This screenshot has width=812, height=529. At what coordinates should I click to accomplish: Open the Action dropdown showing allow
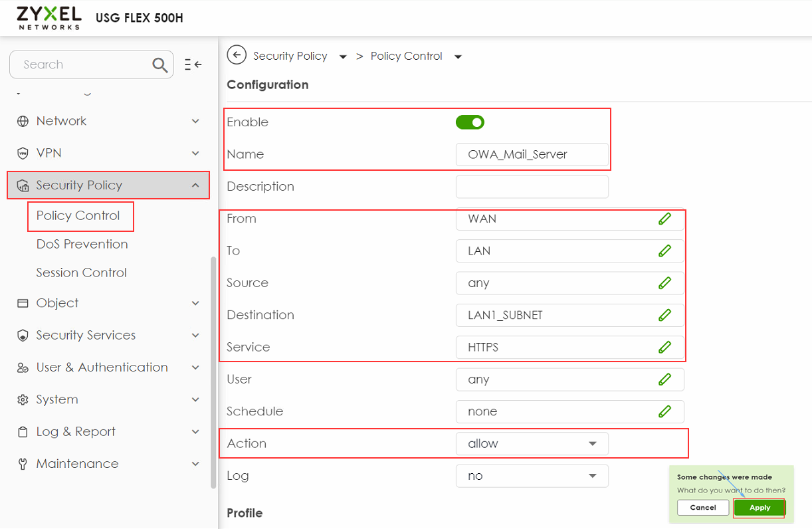(532, 443)
